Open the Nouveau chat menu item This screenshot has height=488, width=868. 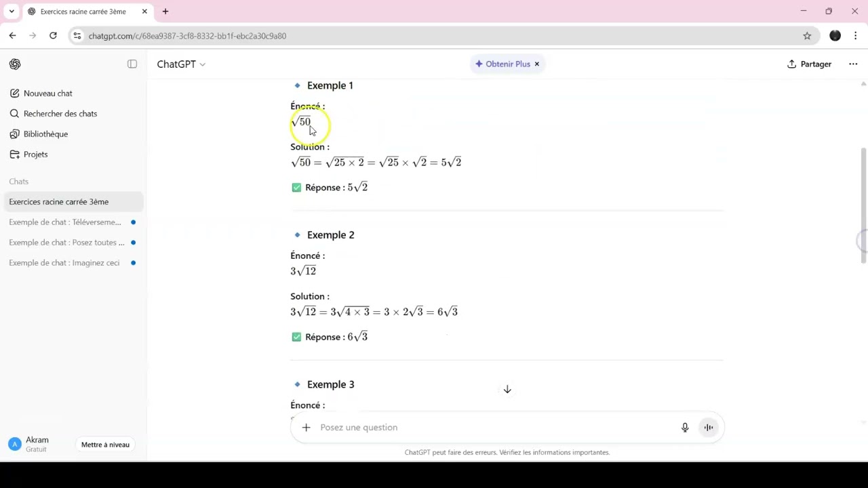point(73,94)
